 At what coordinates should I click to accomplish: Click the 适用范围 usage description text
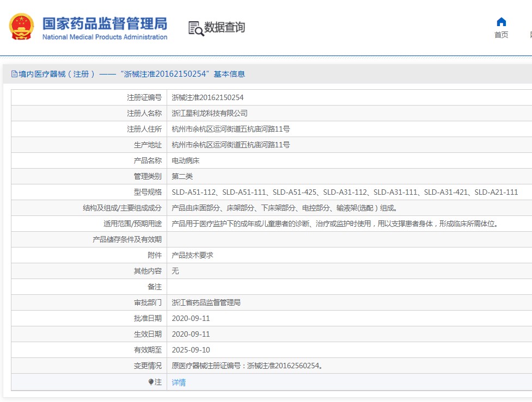(x=334, y=224)
